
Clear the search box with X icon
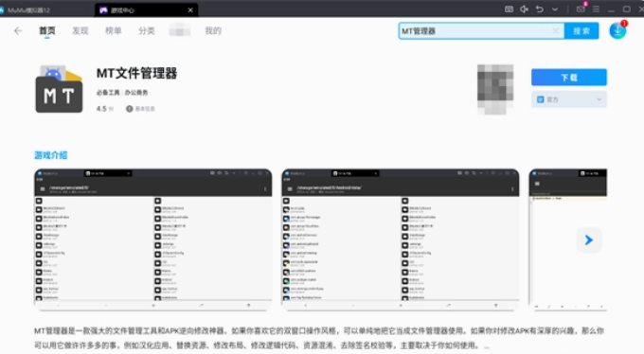(x=555, y=31)
